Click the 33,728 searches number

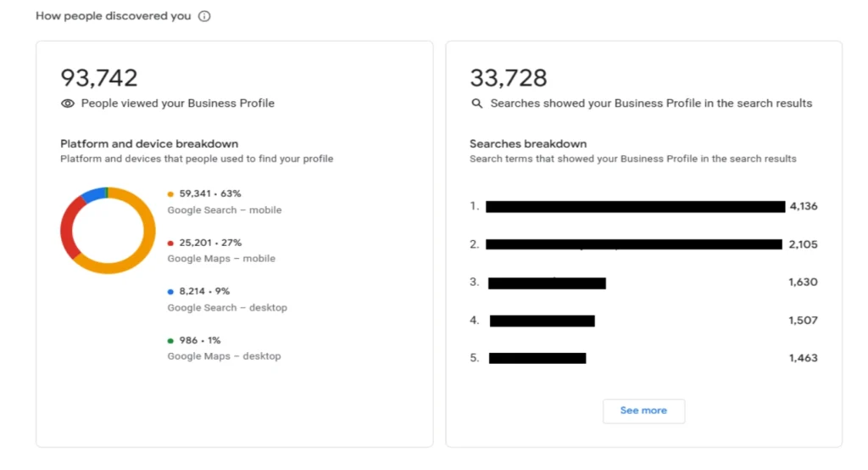coord(509,78)
